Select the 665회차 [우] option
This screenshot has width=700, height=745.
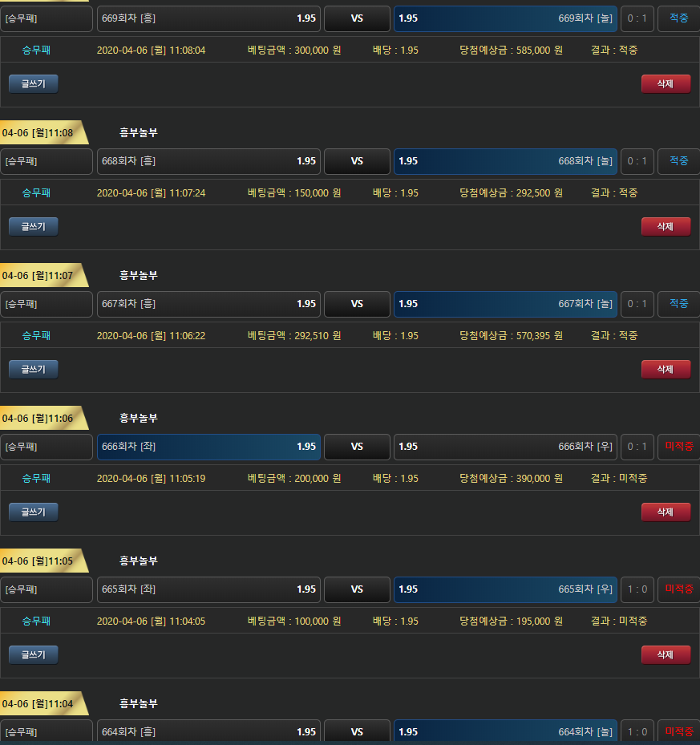coord(505,589)
